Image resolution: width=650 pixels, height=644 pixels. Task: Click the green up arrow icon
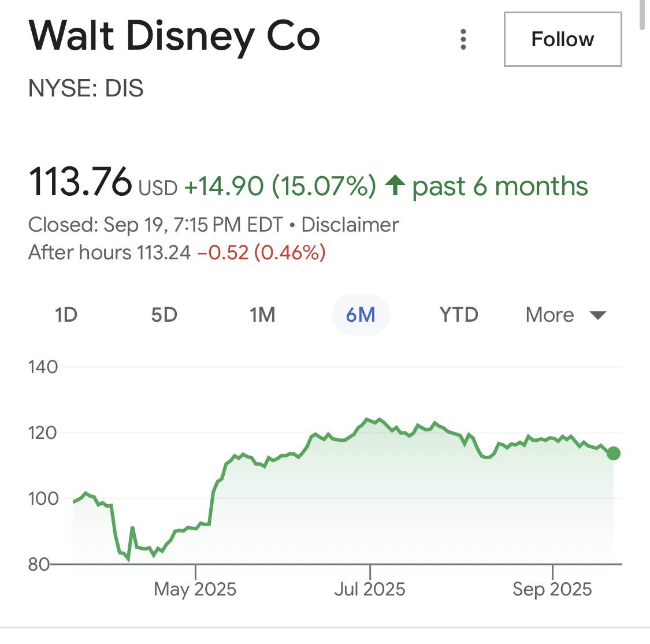[x=395, y=186]
